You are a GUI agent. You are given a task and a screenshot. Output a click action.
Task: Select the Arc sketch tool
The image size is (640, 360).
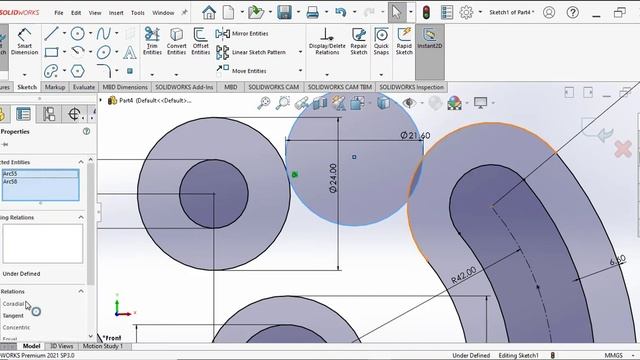(78, 52)
